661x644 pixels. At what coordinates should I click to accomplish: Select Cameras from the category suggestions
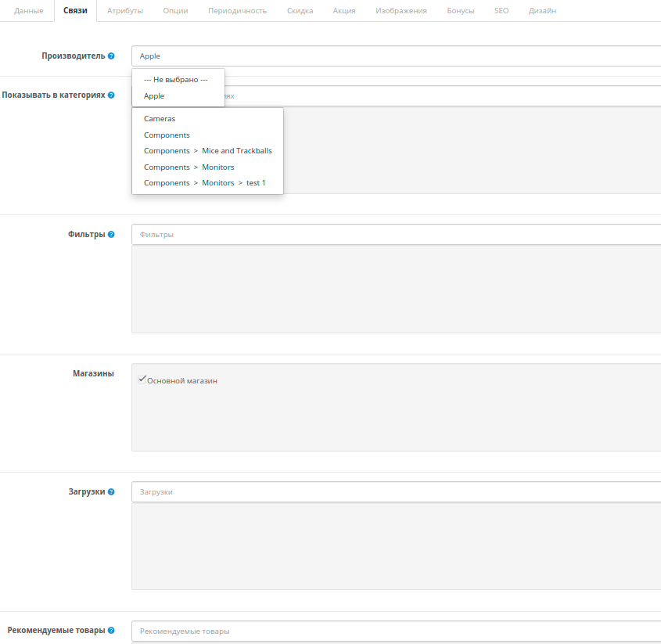[160, 118]
